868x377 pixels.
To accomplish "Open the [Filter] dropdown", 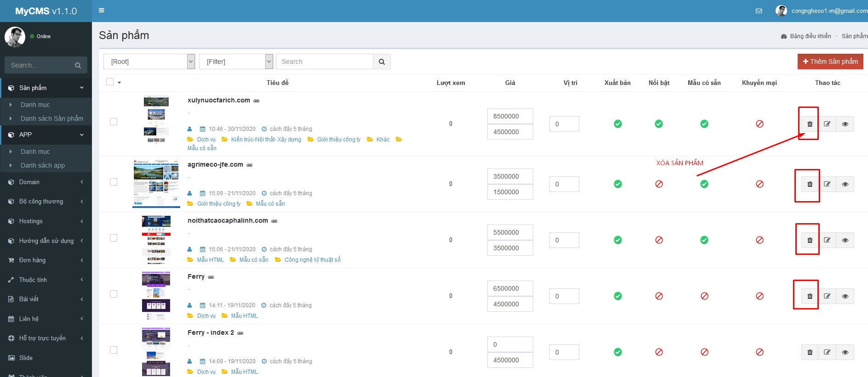I will point(236,62).
